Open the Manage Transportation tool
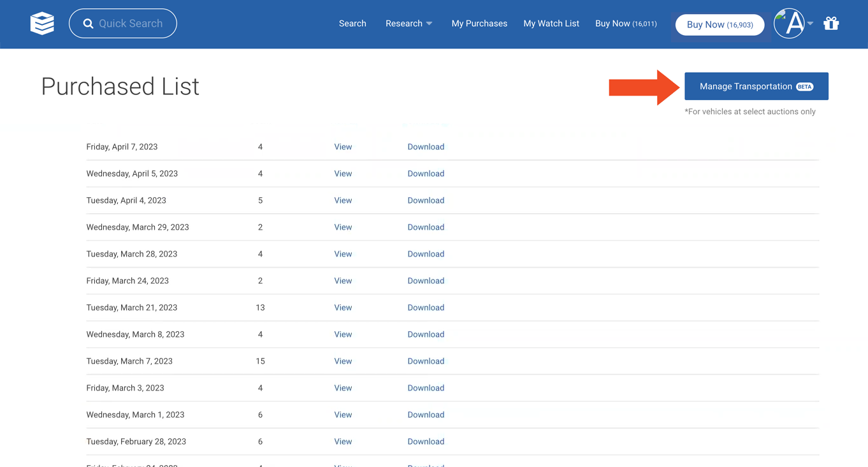 (746, 86)
